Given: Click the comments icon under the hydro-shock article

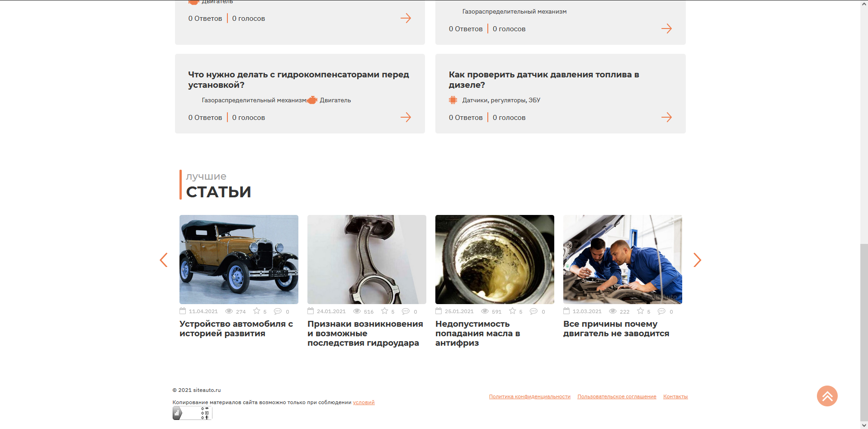Looking at the screenshot, I should [406, 311].
